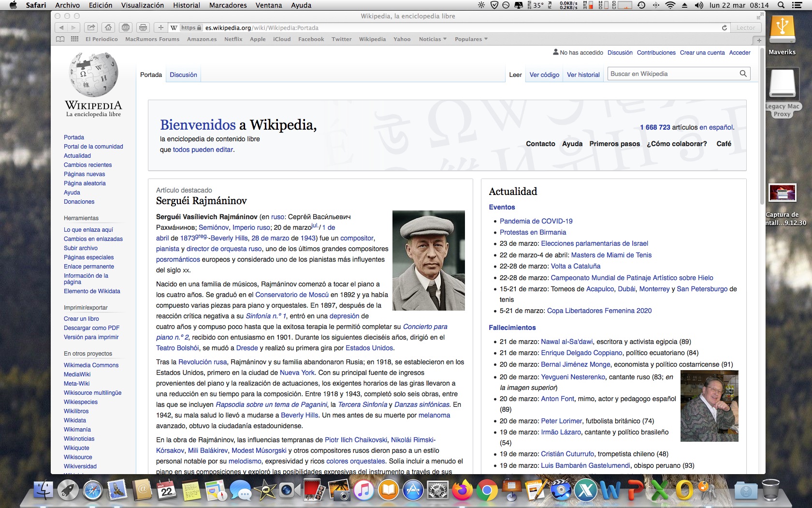Expand the Populares bookmarks folder

coord(471,39)
